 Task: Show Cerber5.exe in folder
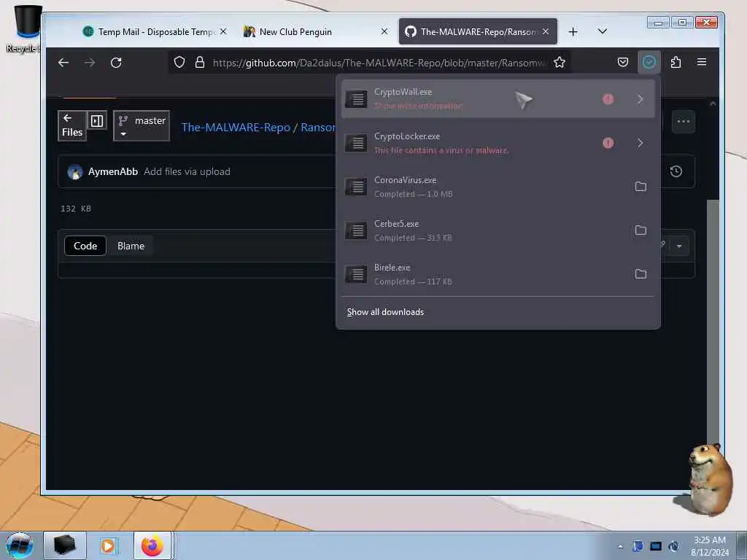coord(640,230)
